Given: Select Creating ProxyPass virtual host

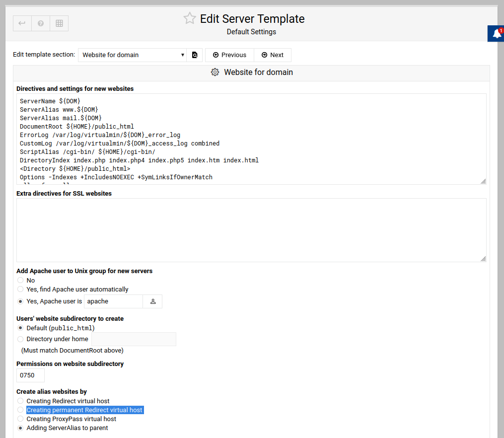Looking at the screenshot, I should click(20, 419).
